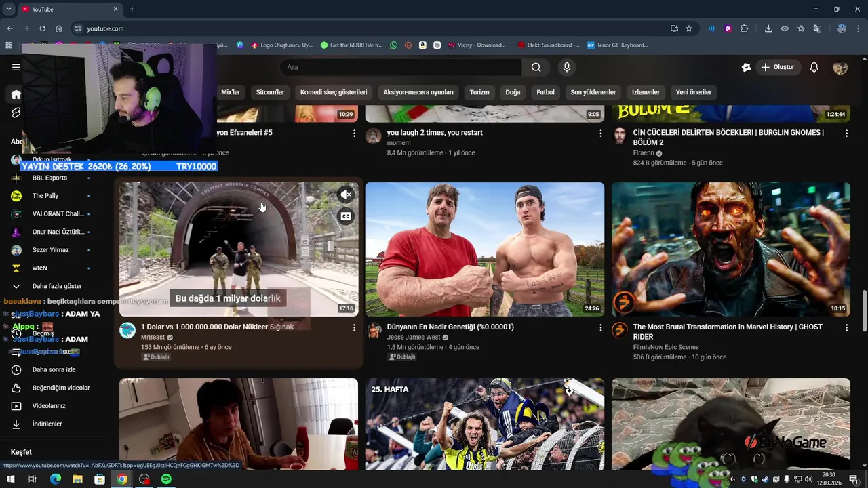
Task: Open options for Burglin Gnomes video
Action: point(846,134)
